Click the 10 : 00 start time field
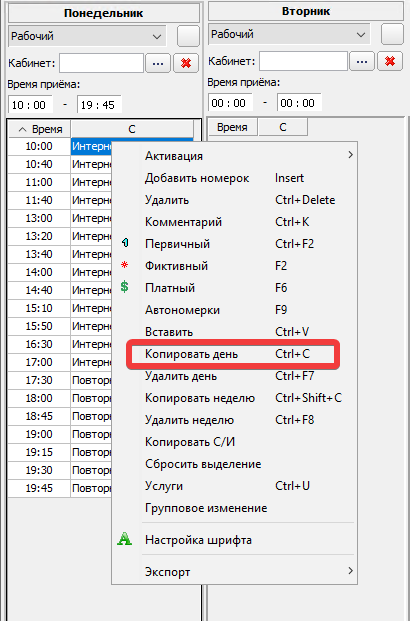 pyautogui.click(x=31, y=105)
